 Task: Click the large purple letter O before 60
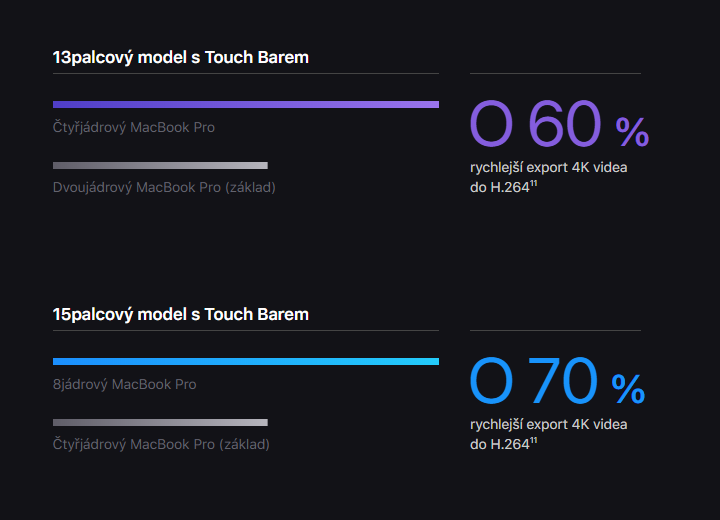[x=491, y=124]
